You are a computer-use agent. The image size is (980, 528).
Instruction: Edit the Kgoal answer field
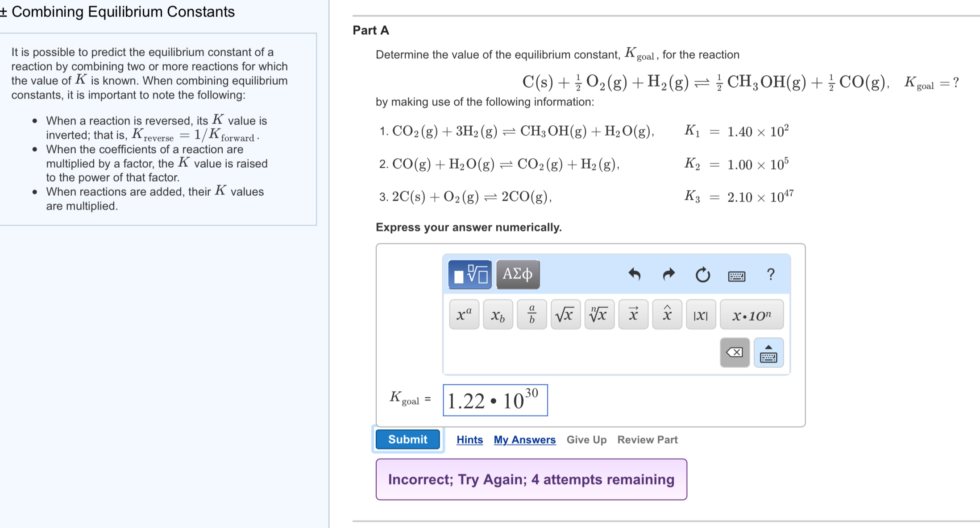click(495, 400)
